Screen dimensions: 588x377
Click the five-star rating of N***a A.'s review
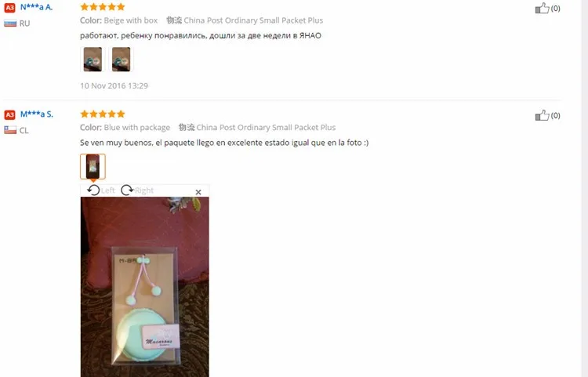(103, 7)
